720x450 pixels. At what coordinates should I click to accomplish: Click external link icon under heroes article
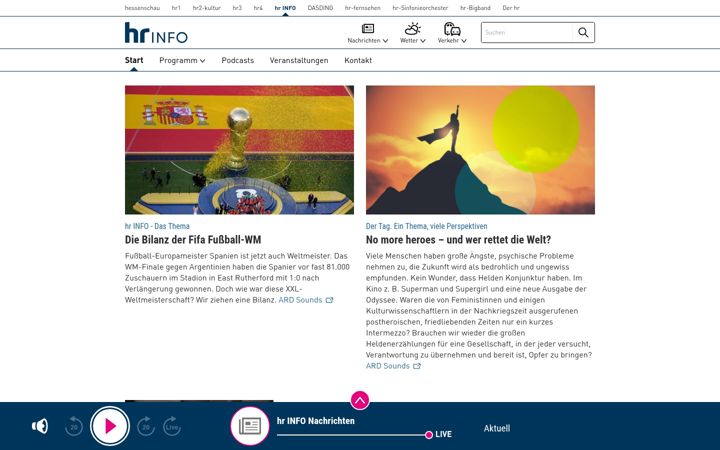point(417,366)
